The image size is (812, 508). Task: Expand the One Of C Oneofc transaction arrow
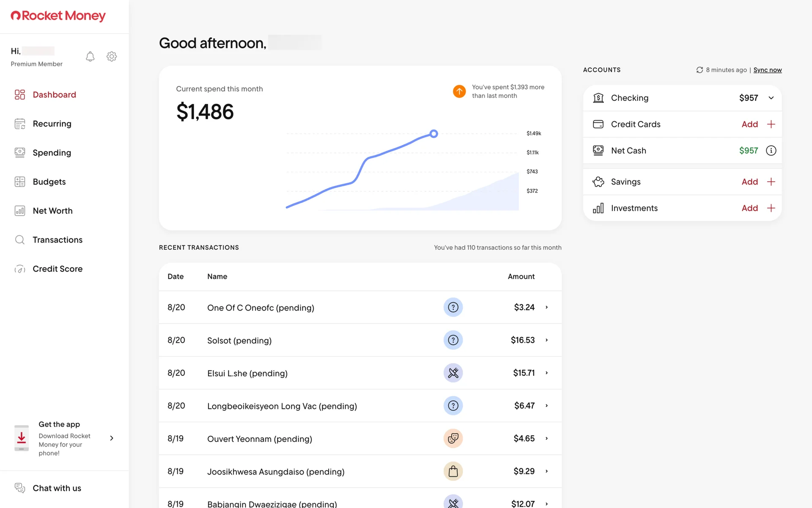pyautogui.click(x=546, y=307)
